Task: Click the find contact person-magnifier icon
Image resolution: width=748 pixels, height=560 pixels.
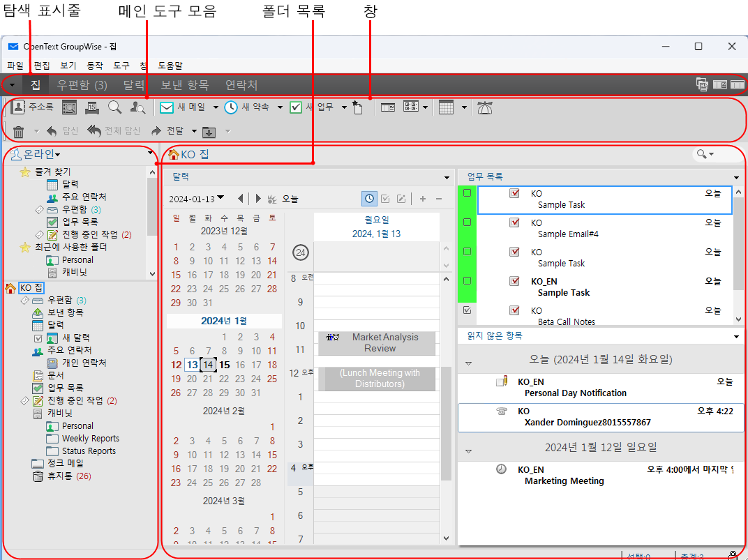Action: tap(137, 107)
